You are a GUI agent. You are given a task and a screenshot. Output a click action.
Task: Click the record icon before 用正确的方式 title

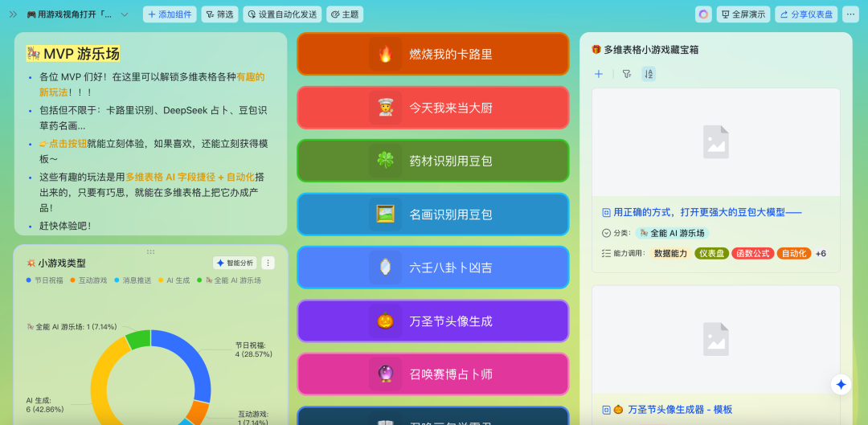pos(606,212)
